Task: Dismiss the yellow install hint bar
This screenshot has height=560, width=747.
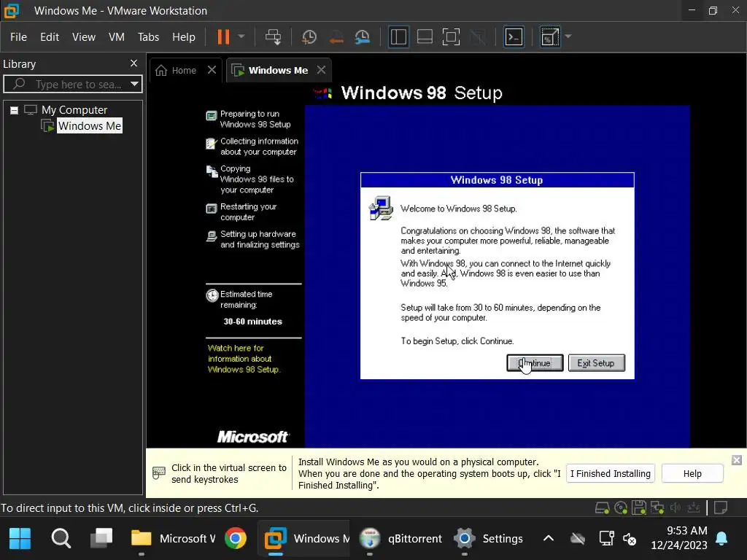Action: pos(737,460)
